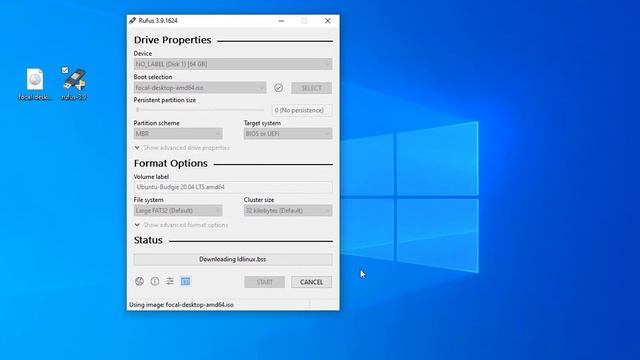The image size is (640, 360).
Task: Close the Rufus window
Action: (x=328, y=21)
